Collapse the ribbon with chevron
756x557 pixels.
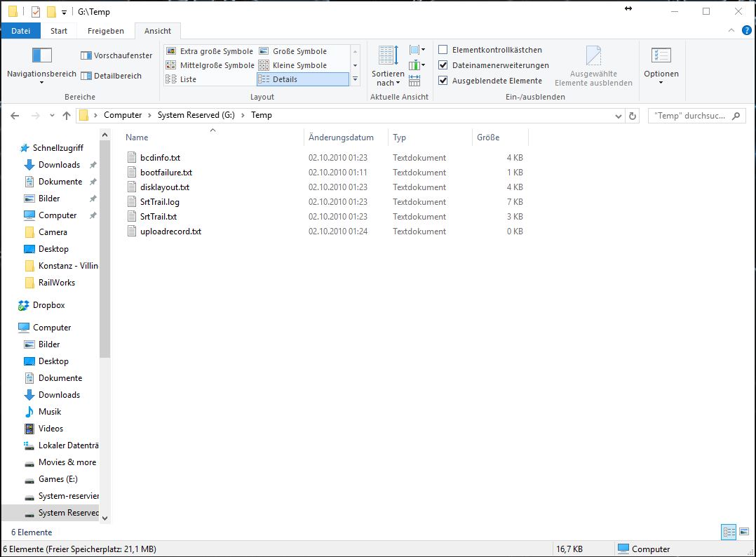click(x=731, y=30)
